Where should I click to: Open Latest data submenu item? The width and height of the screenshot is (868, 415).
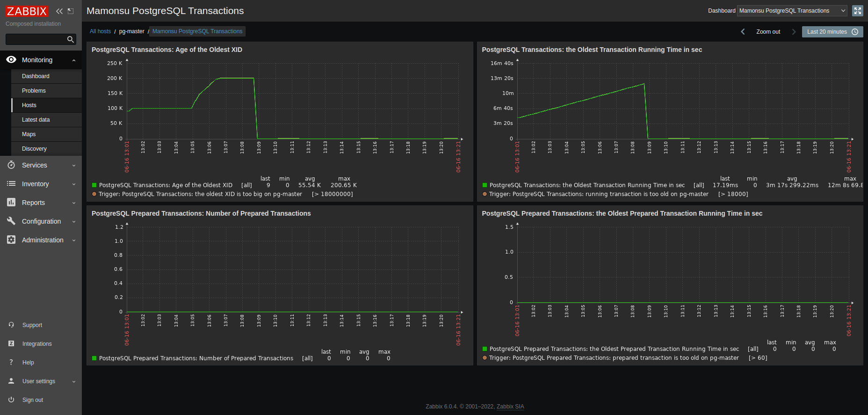click(46, 120)
